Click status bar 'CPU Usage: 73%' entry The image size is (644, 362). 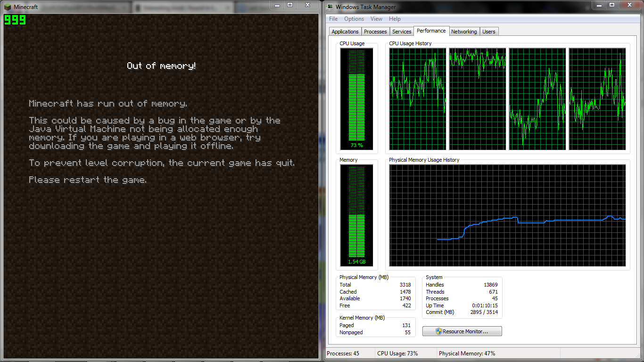pyautogui.click(x=397, y=354)
